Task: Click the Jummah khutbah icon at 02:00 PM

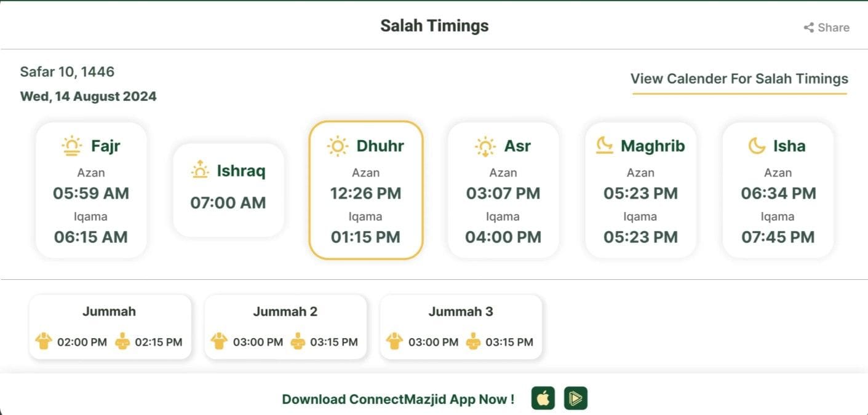Action: pyautogui.click(x=44, y=341)
